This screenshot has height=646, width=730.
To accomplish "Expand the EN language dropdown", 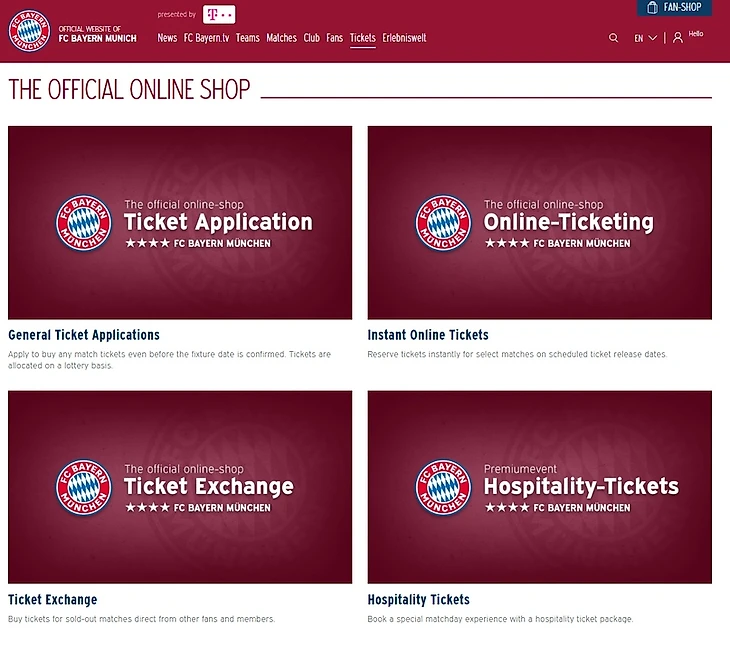I will (x=645, y=38).
